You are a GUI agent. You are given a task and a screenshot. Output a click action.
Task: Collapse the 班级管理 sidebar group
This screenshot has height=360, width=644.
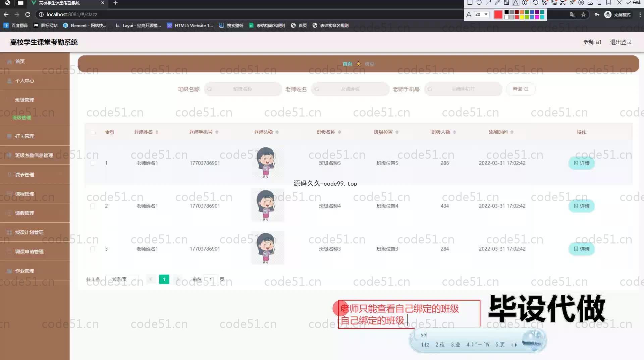35,100
